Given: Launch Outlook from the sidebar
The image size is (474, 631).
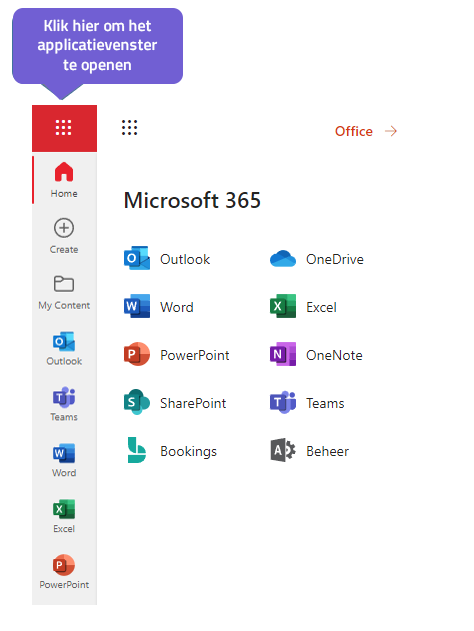Looking at the screenshot, I should 64,348.
